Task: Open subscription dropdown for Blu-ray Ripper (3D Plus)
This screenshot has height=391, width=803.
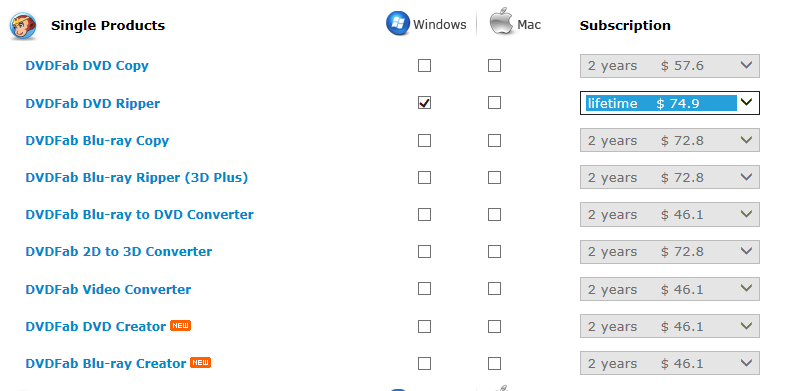Action: (669, 177)
